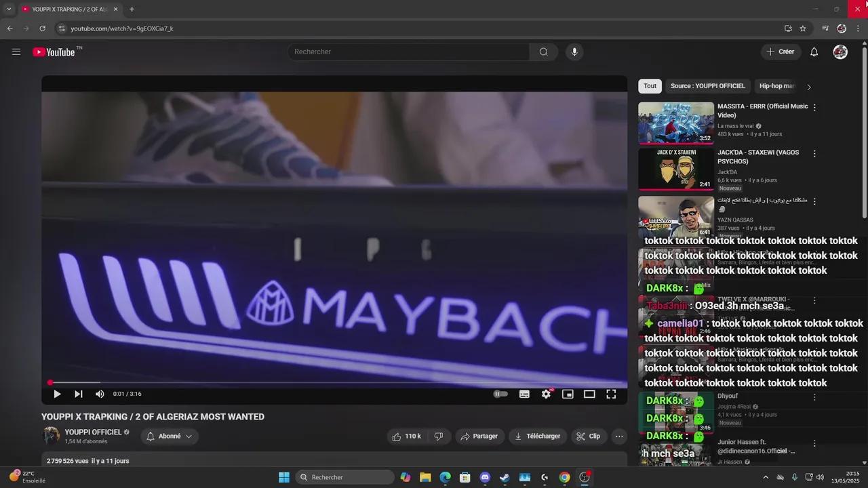Go back in browser history

pos(9,28)
